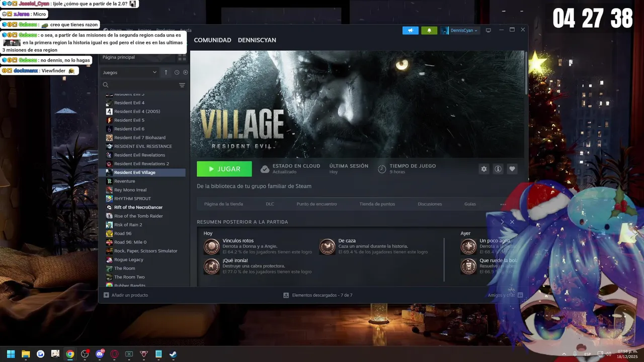Toggle sort order arrow next to Juegos
Image resolution: width=644 pixels, height=362 pixels.
click(166, 72)
